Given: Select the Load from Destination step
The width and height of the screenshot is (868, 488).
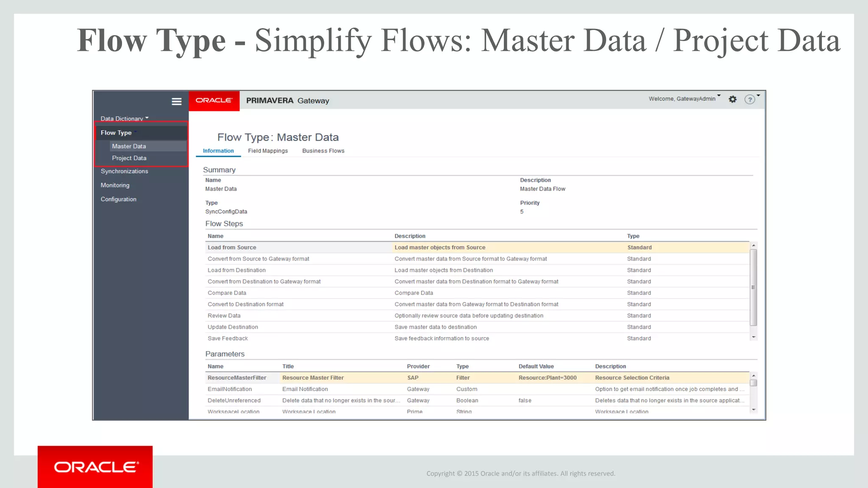Looking at the screenshot, I should (x=477, y=270).
